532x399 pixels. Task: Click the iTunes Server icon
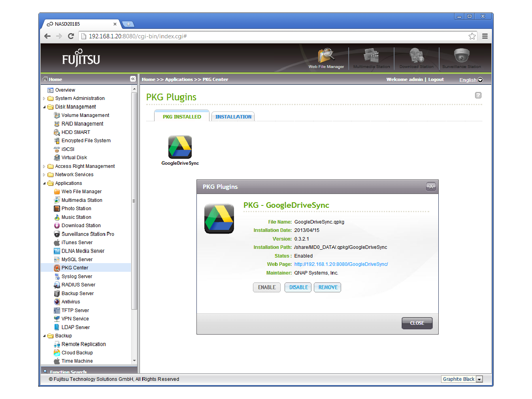pos(57,243)
